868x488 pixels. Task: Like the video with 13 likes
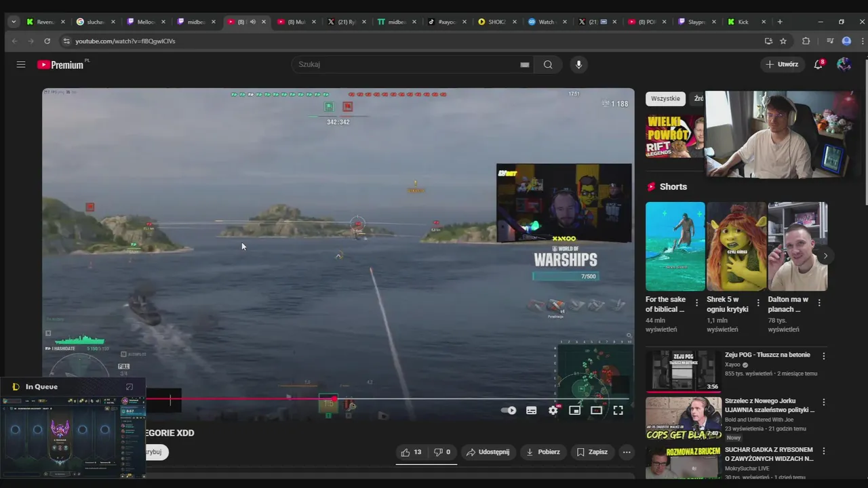point(411,452)
